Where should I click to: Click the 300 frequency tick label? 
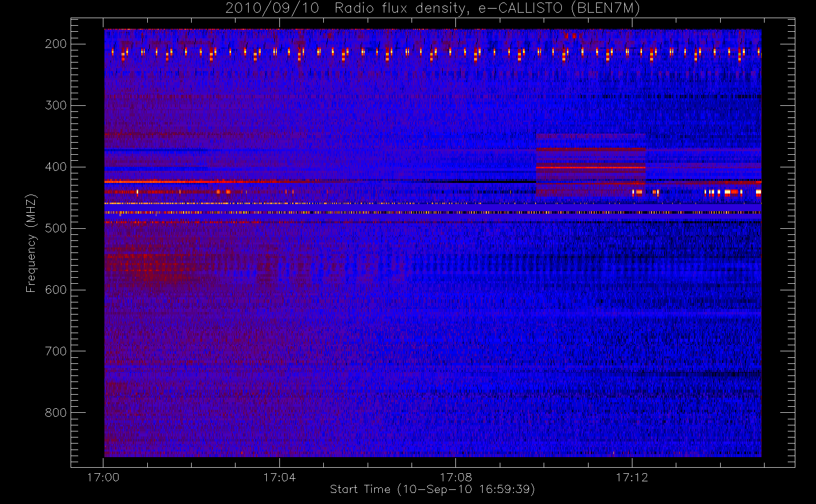(56, 105)
